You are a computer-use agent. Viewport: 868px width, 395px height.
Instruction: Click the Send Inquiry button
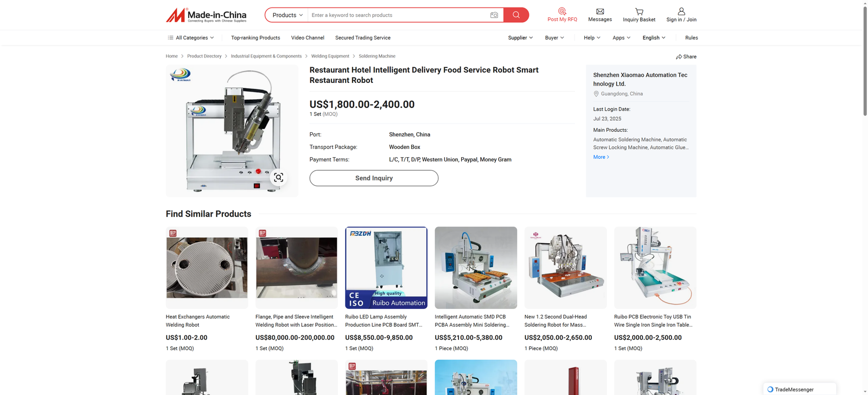[x=374, y=178]
